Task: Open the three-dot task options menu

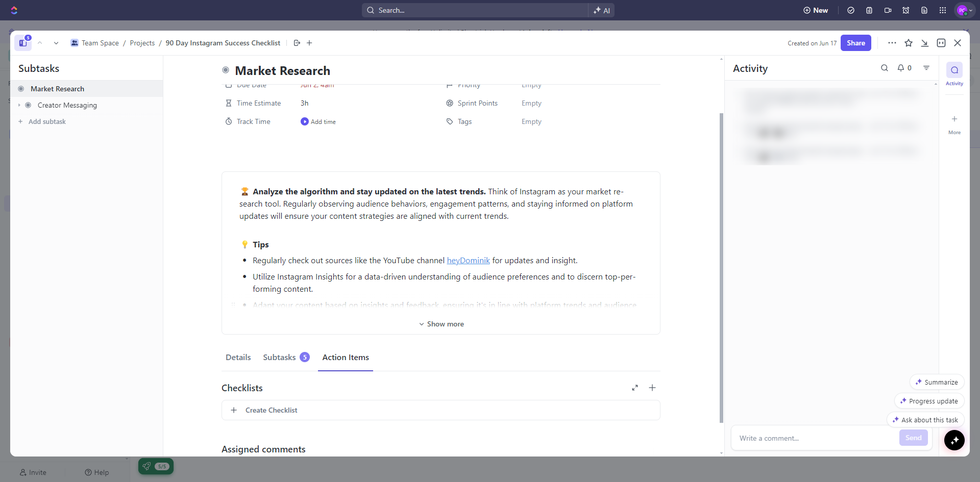Action: [x=892, y=43]
